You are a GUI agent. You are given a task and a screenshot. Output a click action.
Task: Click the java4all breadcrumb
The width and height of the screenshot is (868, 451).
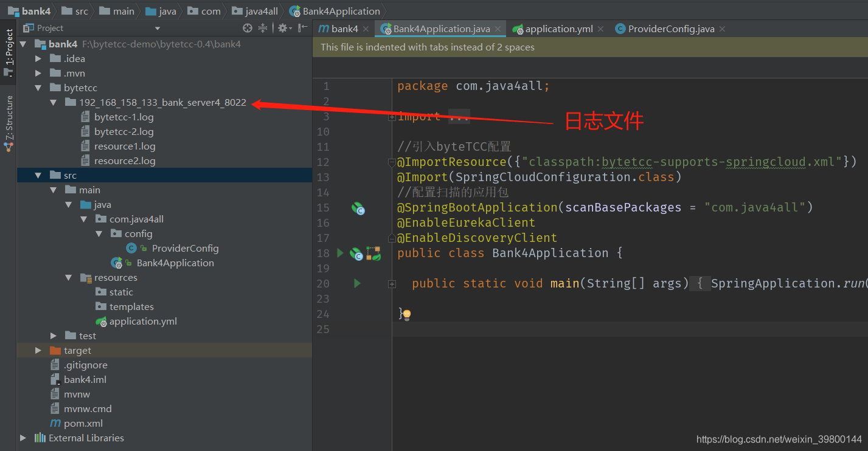tap(255, 11)
